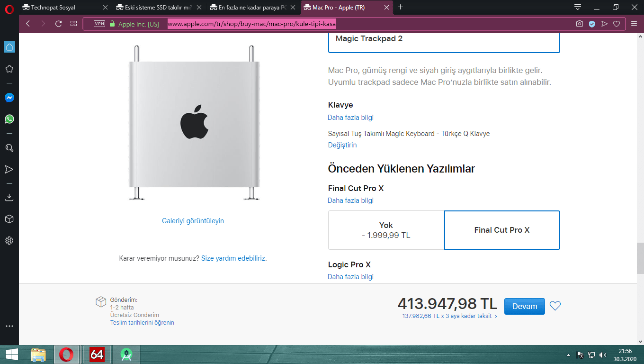Open the Speed Dial grid icon in the toolbar
The height and width of the screenshot is (364, 644).
[73, 24]
